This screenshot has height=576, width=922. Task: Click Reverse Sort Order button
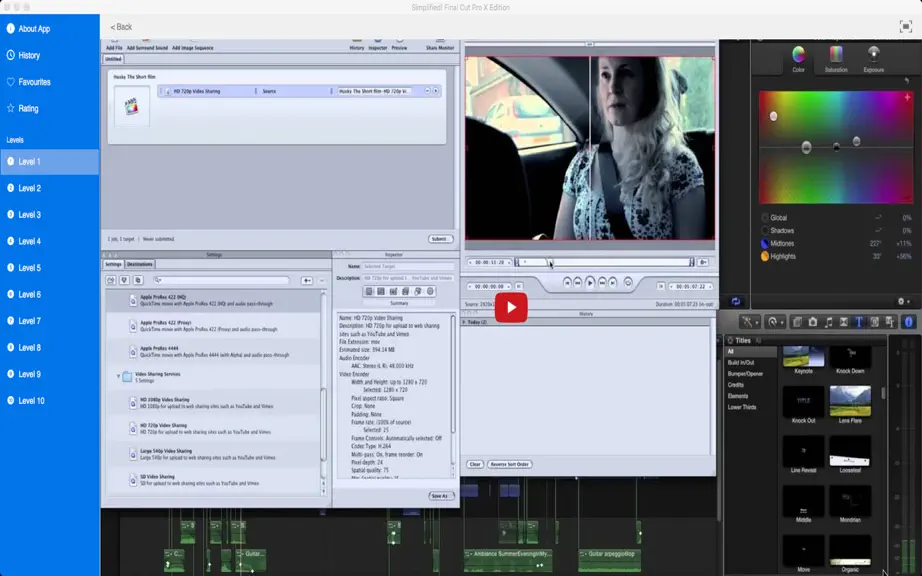(x=510, y=464)
